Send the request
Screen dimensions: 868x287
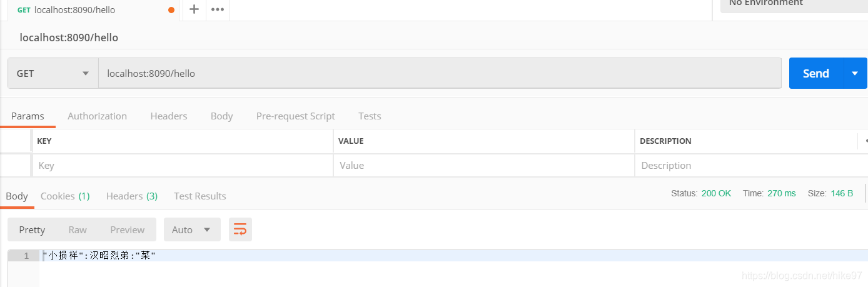tap(816, 73)
